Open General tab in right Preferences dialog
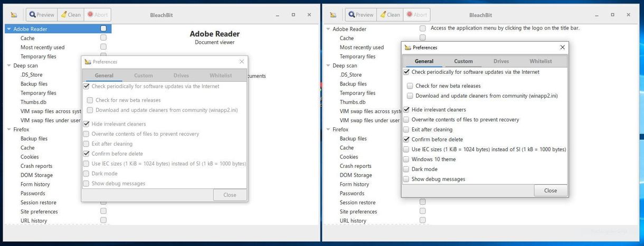The height and width of the screenshot is (246, 644). [x=424, y=61]
